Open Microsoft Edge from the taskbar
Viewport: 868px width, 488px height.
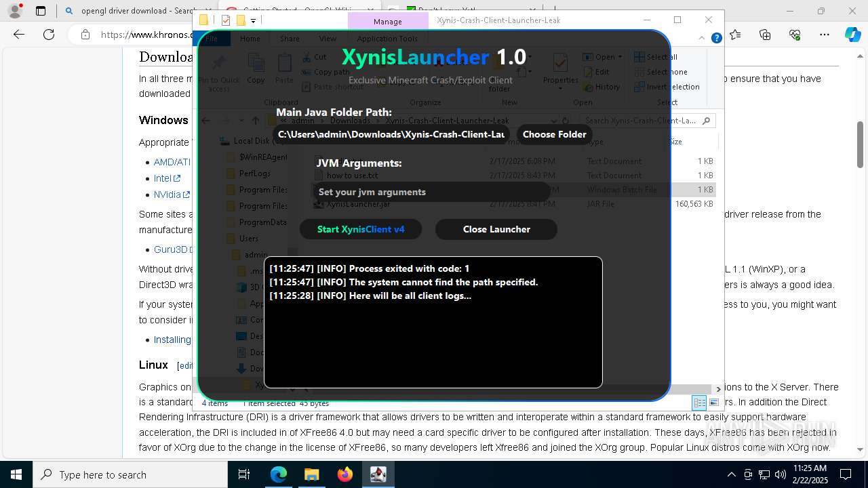[279, 474]
